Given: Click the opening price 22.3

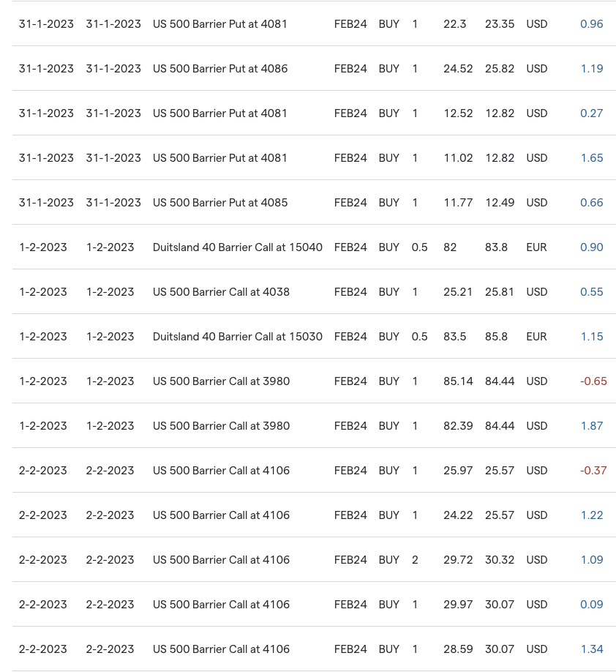Looking at the screenshot, I should click(454, 24).
